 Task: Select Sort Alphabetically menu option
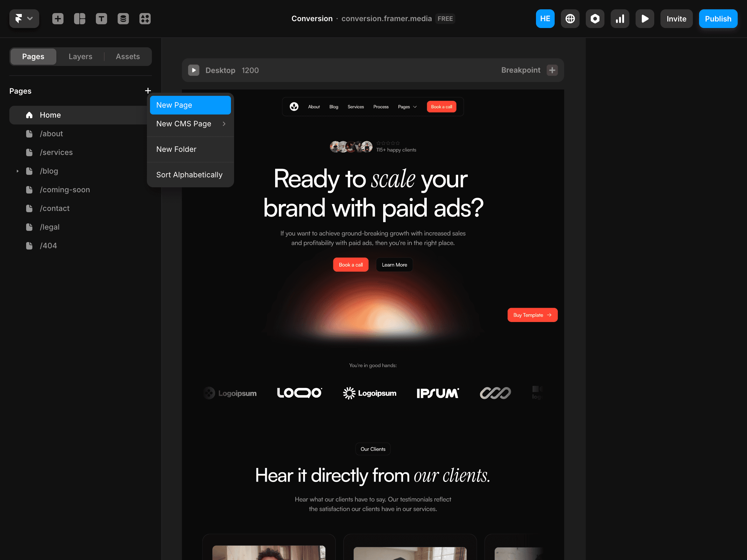pos(190,175)
